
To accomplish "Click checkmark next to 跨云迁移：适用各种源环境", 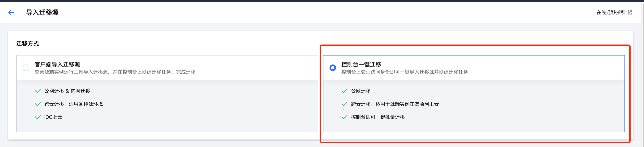I will pyautogui.click(x=38, y=104).
